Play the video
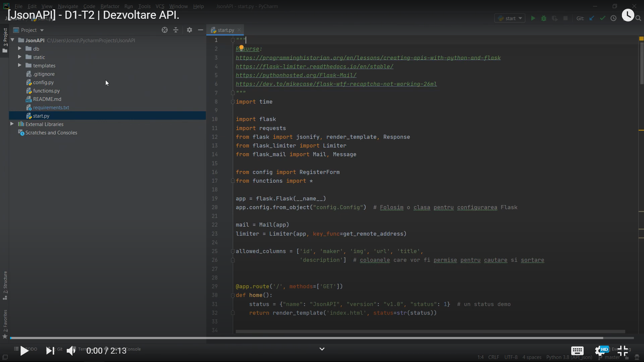This screenshot has width=644, height=362. click(x=24, y=351)
